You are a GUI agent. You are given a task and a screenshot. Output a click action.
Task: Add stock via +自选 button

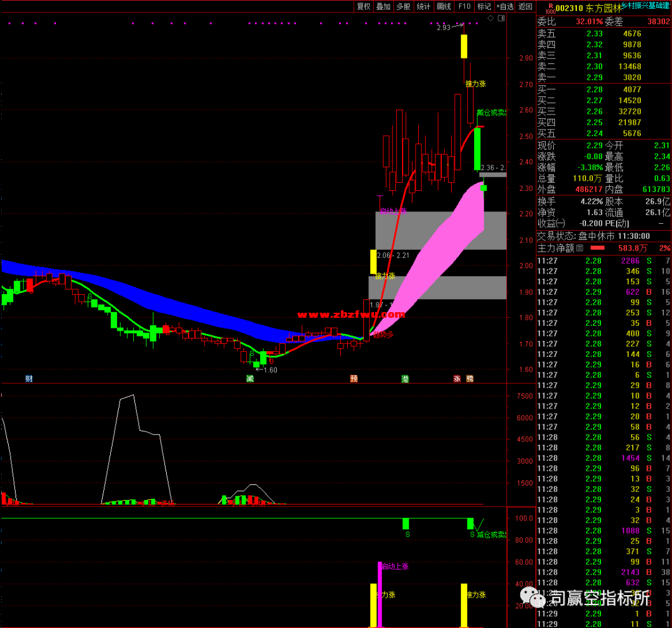[x=505, y=6]
